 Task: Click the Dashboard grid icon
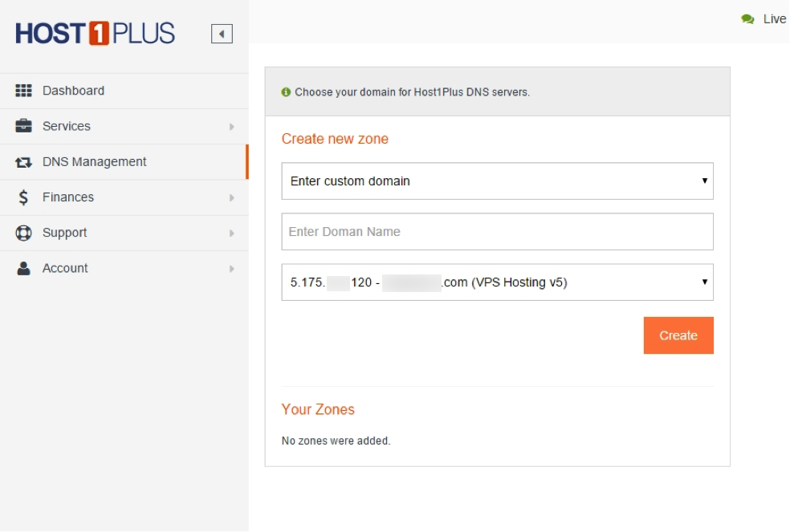23,91
